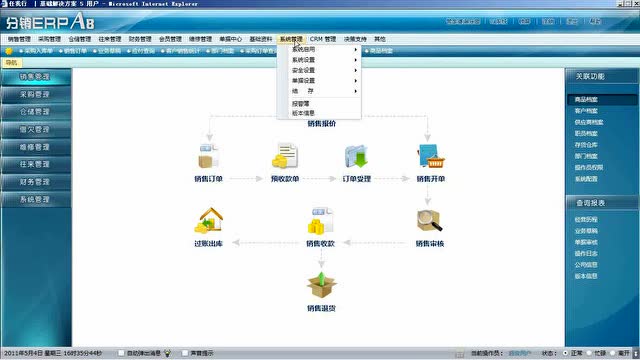Open the 订单受理 folder icon
The image size is (640, 360).
(356, 156)
